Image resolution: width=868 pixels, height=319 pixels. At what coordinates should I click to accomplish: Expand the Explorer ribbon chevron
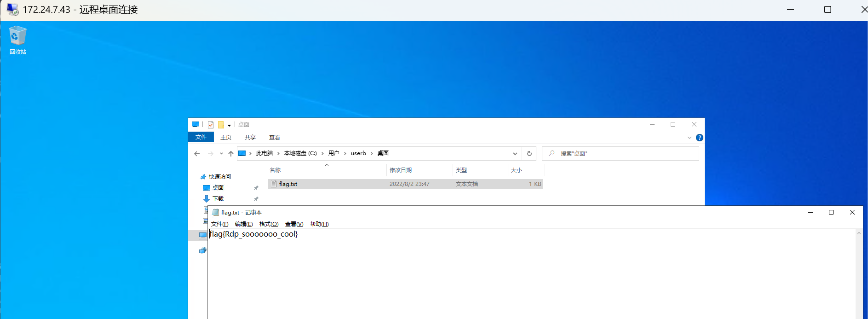689,138
